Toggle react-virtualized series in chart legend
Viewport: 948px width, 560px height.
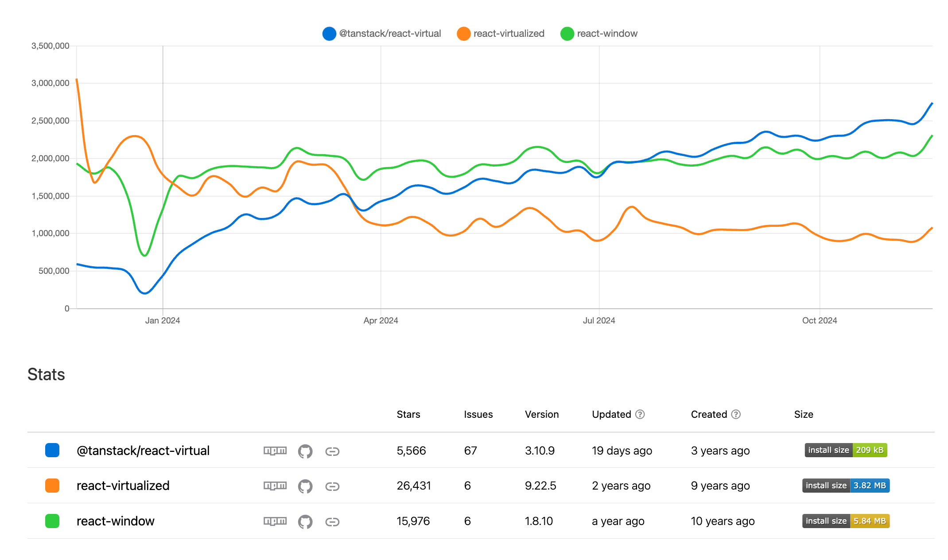501,34
